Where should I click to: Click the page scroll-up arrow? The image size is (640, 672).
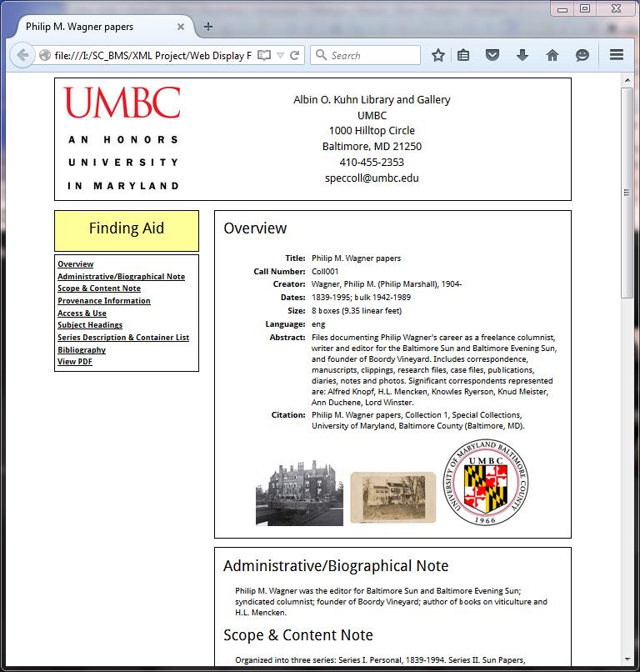pos(627,80)
